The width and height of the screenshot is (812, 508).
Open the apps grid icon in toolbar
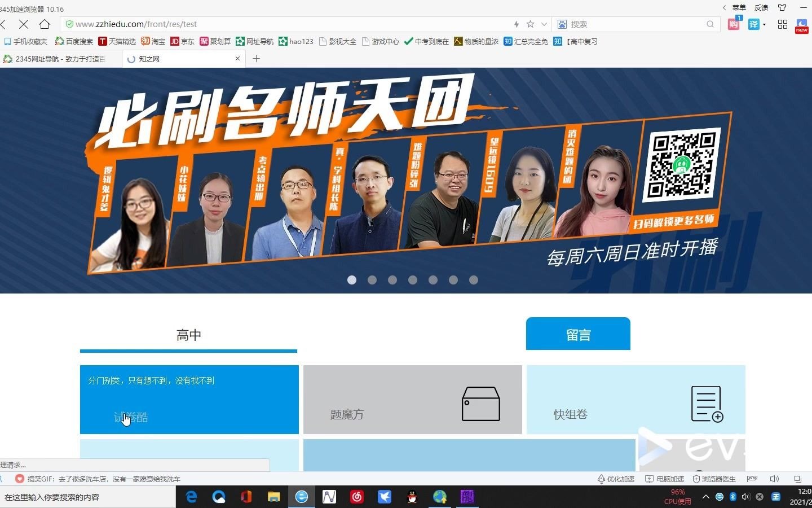click(782, 24)
